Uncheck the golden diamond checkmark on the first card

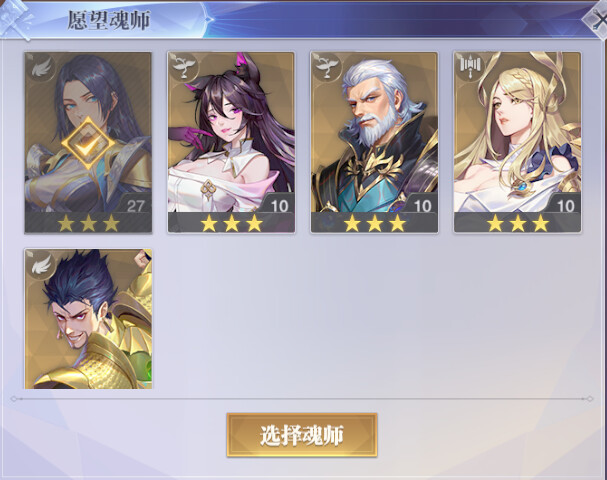[88, 144]
